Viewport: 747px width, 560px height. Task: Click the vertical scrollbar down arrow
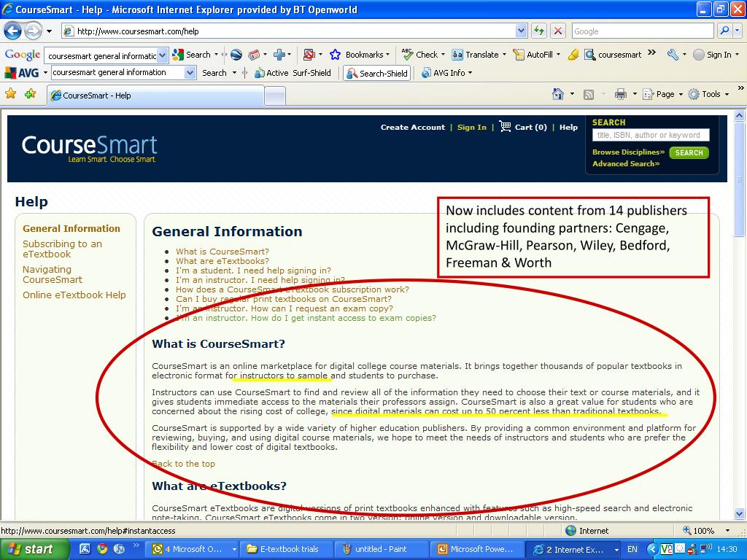click(740, 513)
